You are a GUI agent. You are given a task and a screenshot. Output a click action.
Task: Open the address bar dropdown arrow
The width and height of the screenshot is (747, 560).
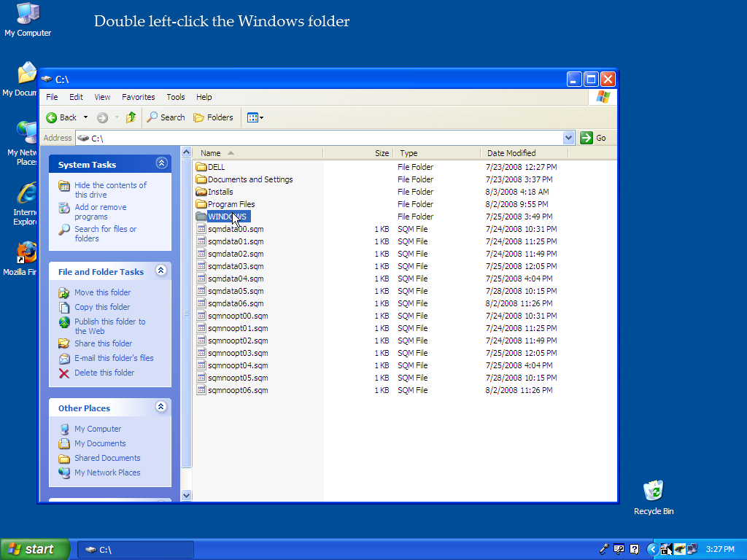point(568,137)
